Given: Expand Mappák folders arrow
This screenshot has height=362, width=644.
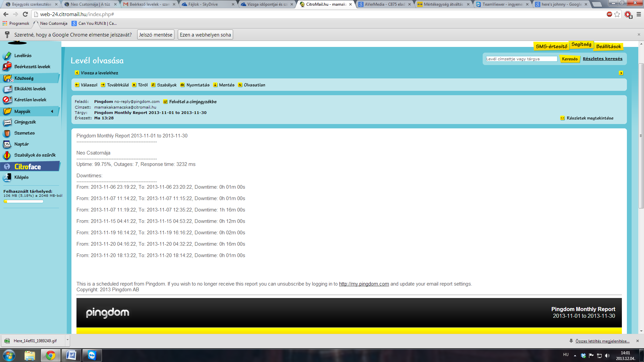Looking at the screenshot, I should pos(52,111).
